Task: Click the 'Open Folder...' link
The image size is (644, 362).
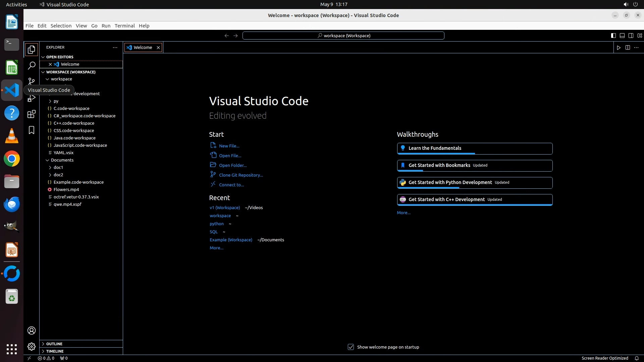Action: click(x=233, y=165)
